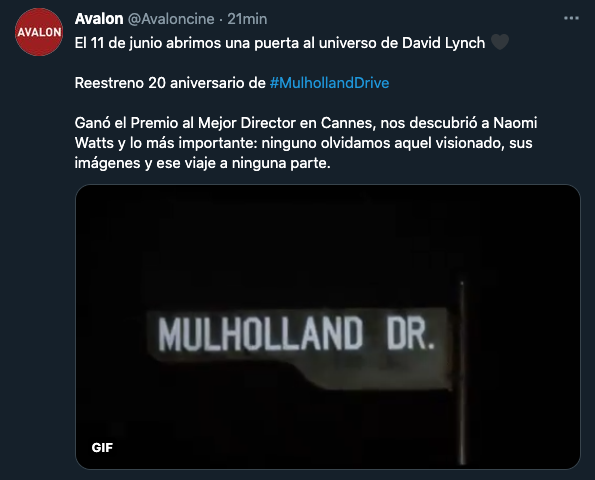
Task: Visit the @Avaloncine handle
Action: tap(171, 19)
